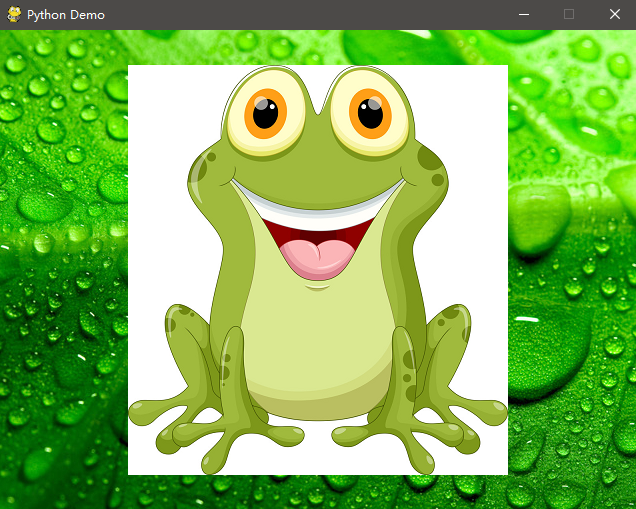This screenshot has height=509, width=636.
Task: Click the disabled maximize button
Action: [569, 15]
